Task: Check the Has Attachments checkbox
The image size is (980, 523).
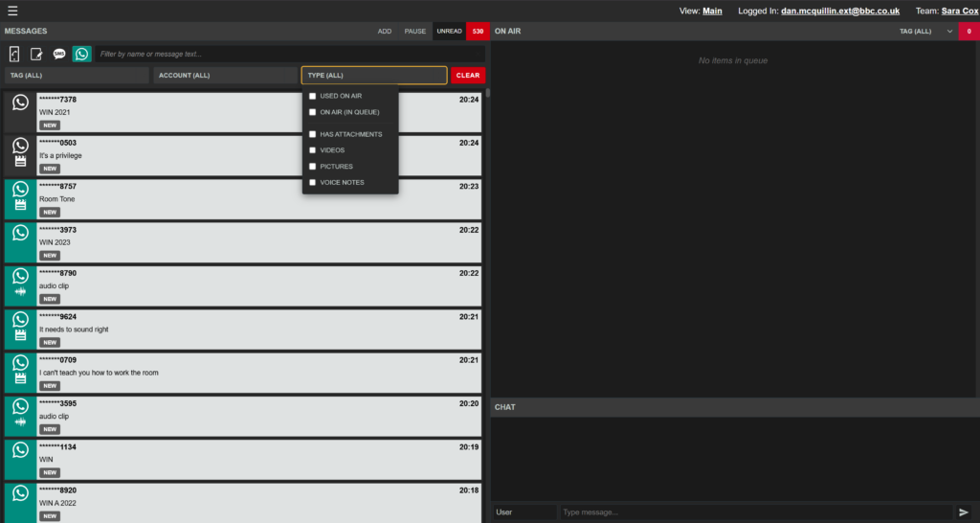Action: click(312, 134)
